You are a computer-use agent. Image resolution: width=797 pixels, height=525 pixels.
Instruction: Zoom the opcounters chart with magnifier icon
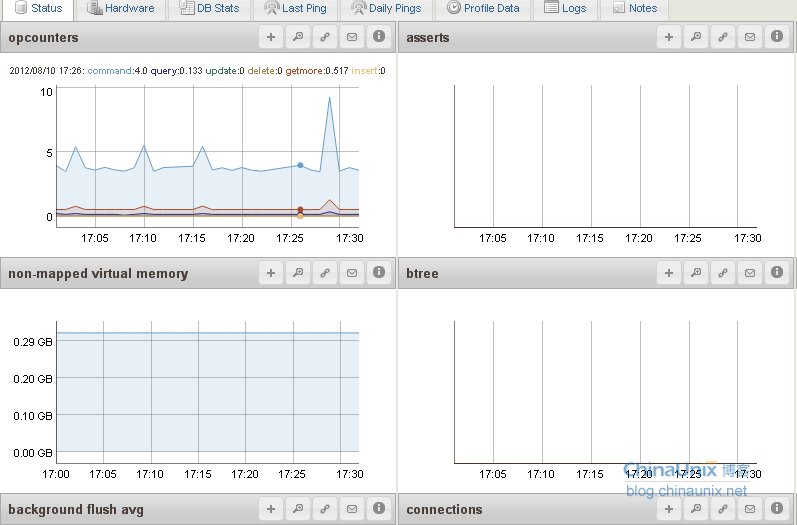tap(298, 38)
